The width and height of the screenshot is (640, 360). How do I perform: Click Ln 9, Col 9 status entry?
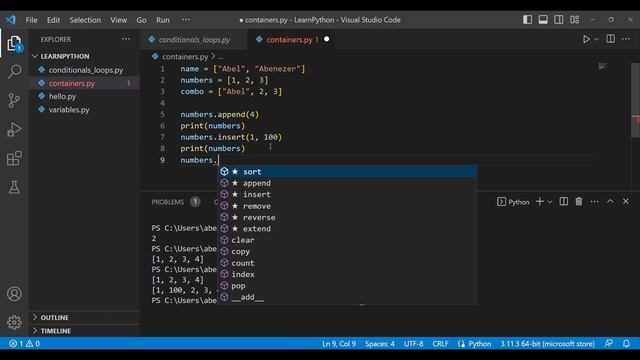[x=339, y=344]
